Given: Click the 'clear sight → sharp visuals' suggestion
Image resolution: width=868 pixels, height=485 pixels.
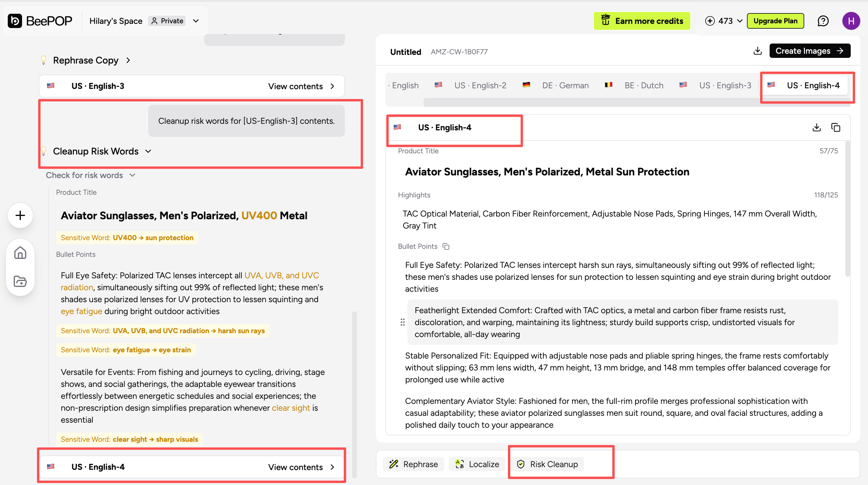Looking at the screenshot, I should (129, 439).
